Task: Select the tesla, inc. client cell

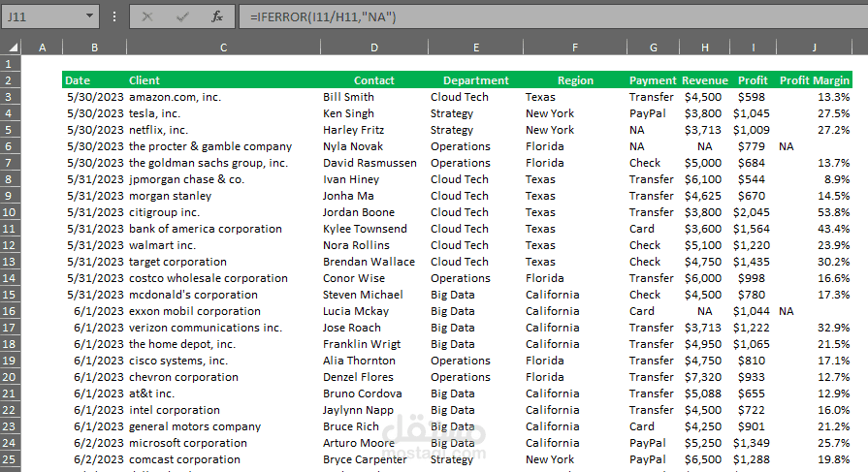Action: point(224,113)
